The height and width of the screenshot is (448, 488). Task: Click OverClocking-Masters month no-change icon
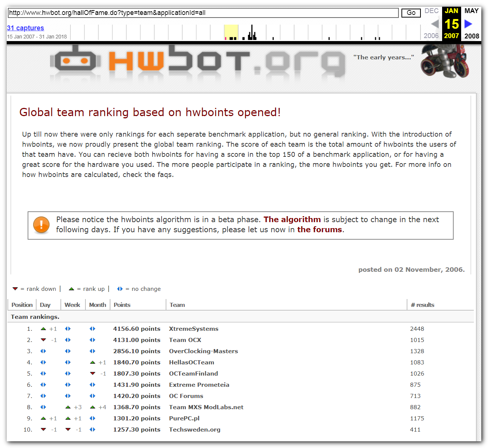(x=92, y=351)
